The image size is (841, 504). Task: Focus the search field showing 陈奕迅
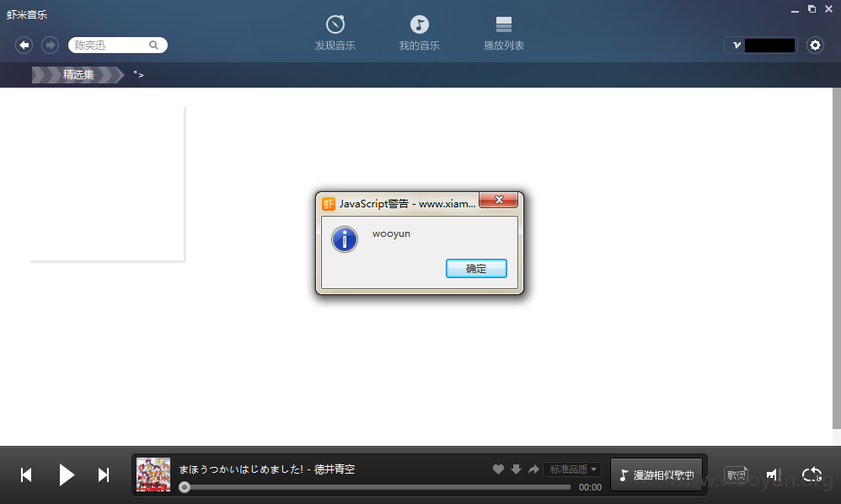(x=117, y=45)
